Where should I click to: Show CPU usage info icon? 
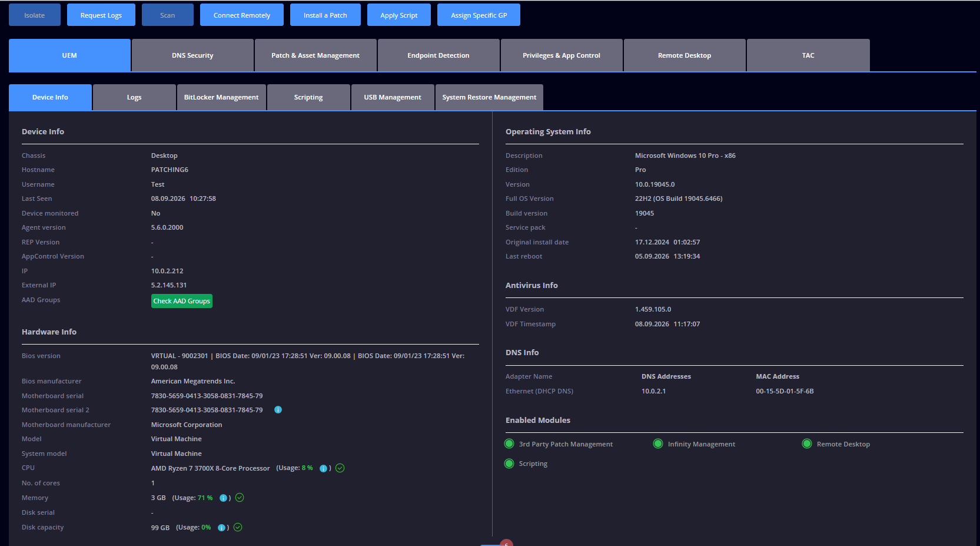tap(323, 468)
